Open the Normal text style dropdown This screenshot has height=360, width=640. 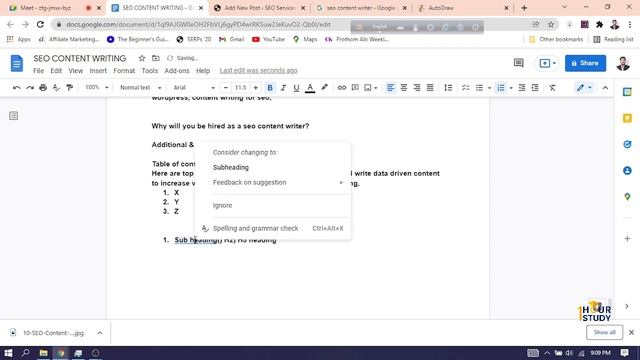click(x=140, y=87)
